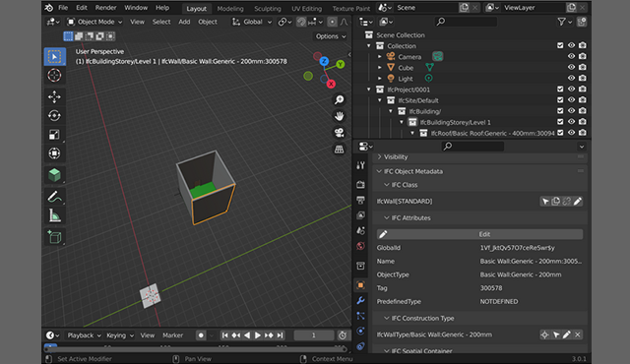Switch orthographic/perspective grid icon
The width and height of the screenshot is (630, 364).
[x=339, y=150]
